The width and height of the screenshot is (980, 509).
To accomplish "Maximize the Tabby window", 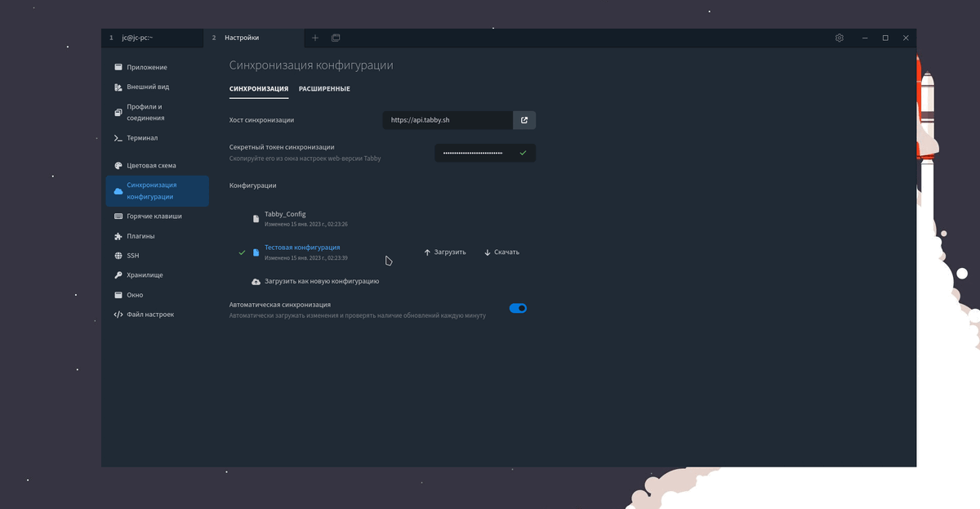I will coord(885,38).
